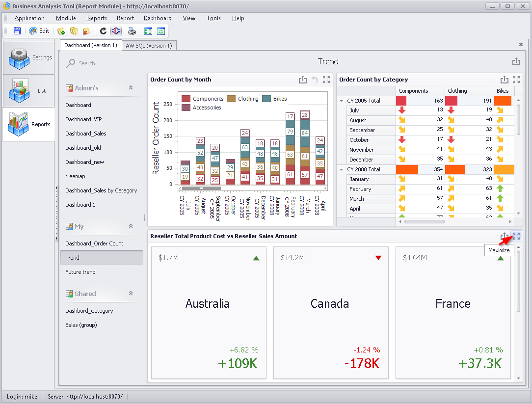Open the List module in sidebar

point(29,91)
